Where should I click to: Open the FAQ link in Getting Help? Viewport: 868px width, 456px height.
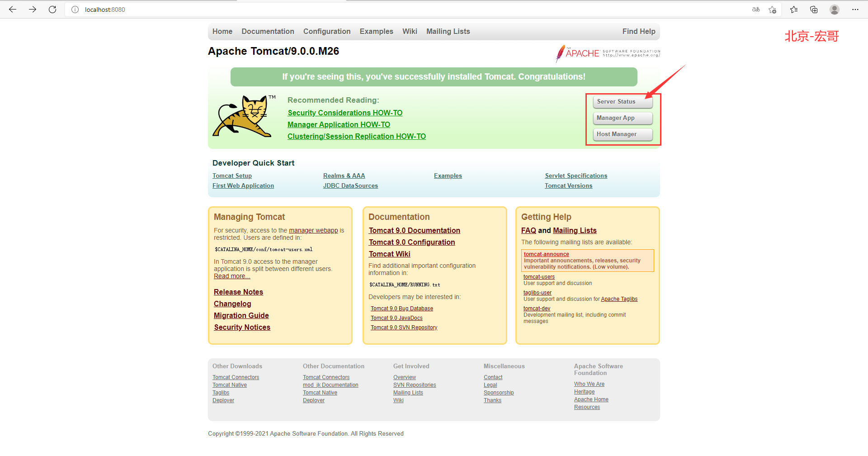point(528,231)
